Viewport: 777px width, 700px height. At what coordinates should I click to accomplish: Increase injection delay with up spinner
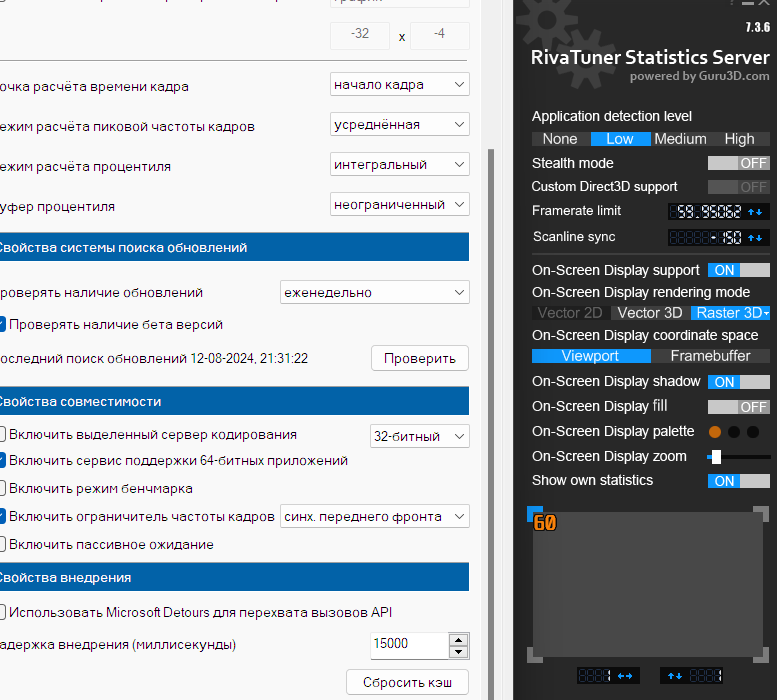[x=458, y=640]
